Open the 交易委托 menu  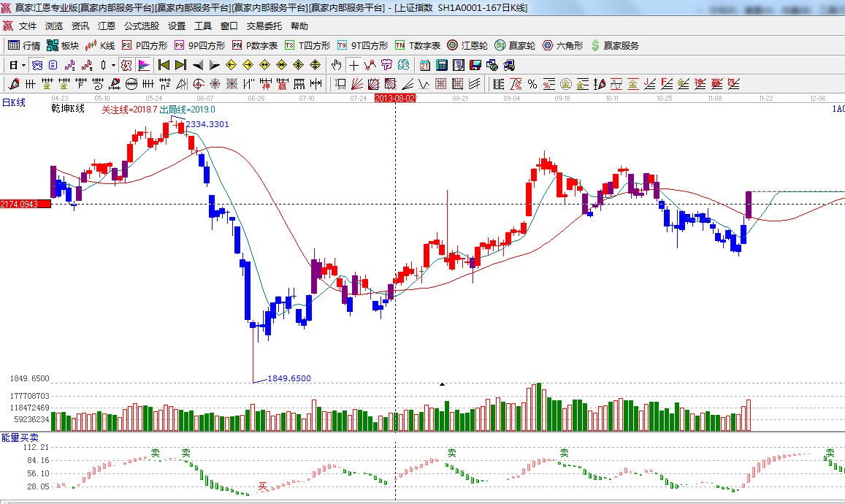264,26
